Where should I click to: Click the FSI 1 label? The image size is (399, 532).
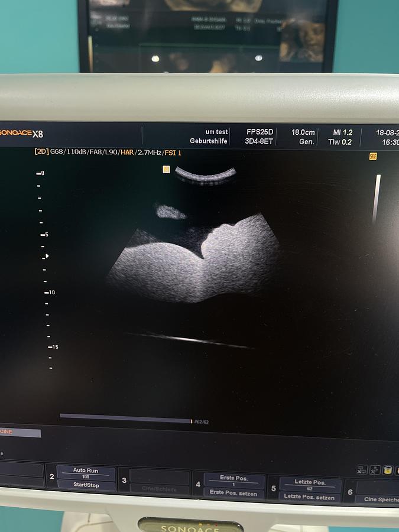click(173, 153)
